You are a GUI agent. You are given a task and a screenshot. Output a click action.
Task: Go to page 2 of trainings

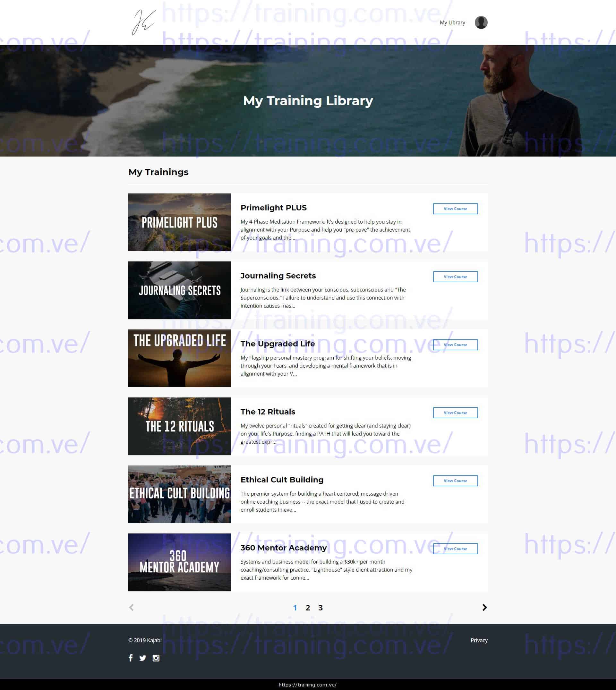click(308, 608)
